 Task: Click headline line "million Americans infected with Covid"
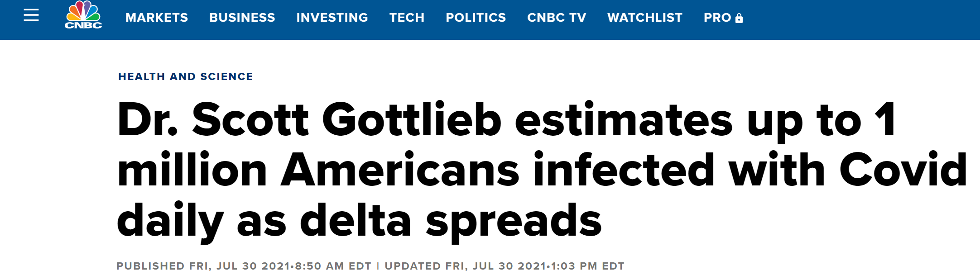coord(542,170)
